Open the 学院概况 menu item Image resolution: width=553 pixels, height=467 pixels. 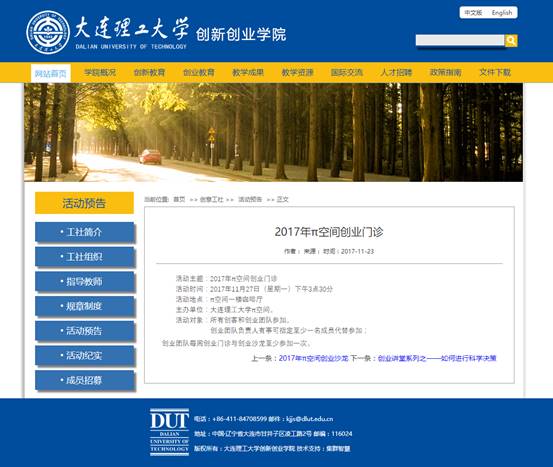[x=100, y=73]
